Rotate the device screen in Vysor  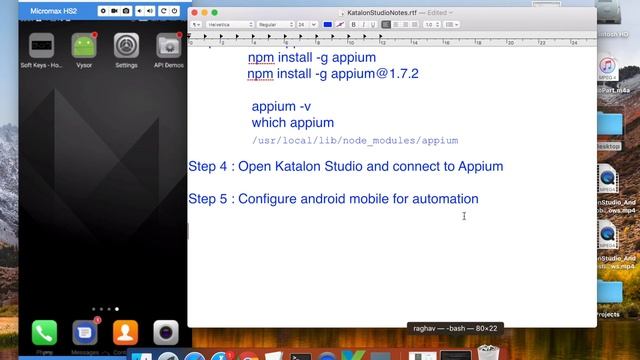tap(164, 11)
